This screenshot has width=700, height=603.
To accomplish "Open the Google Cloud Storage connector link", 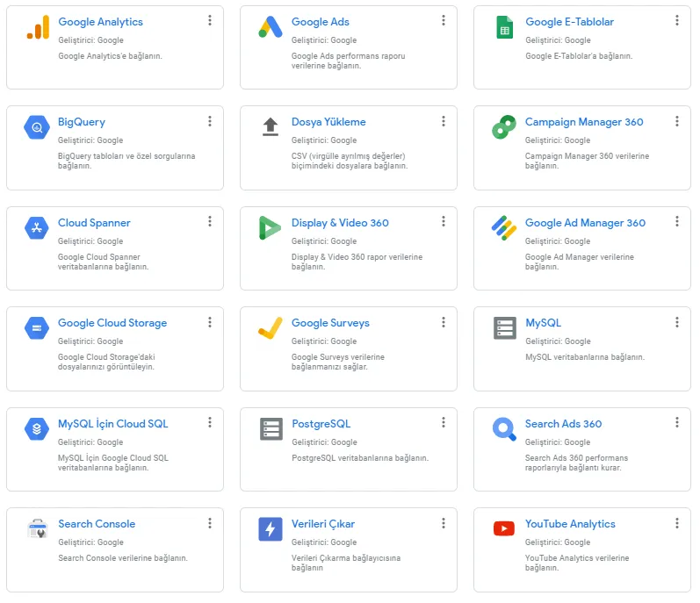I will coord(112,323).
